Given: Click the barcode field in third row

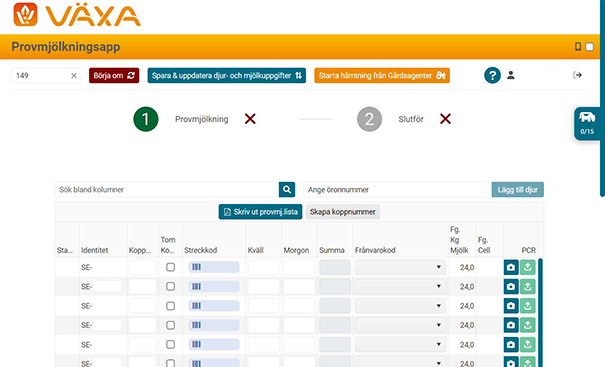Looking at the screenshot, I should (x=214, y=306).
